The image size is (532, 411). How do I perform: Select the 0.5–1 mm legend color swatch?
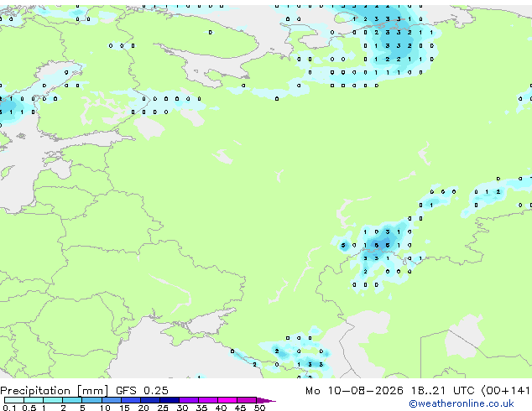click(34, 400)
